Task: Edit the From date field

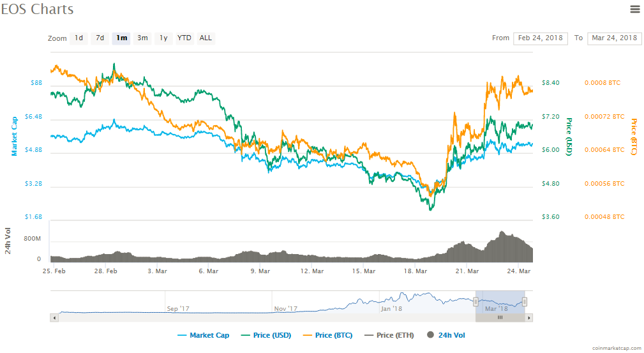Action: pyautogui.click(x=541, y=38)
